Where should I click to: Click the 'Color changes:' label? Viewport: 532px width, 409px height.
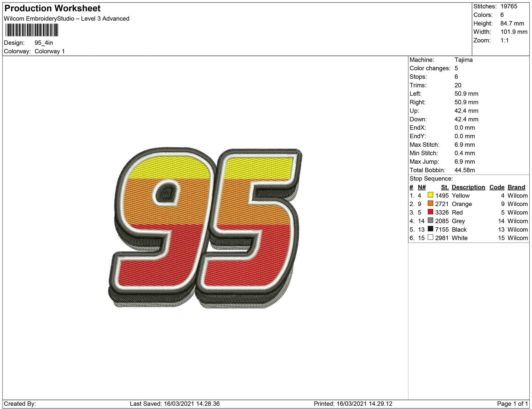[x=430, y=68]
